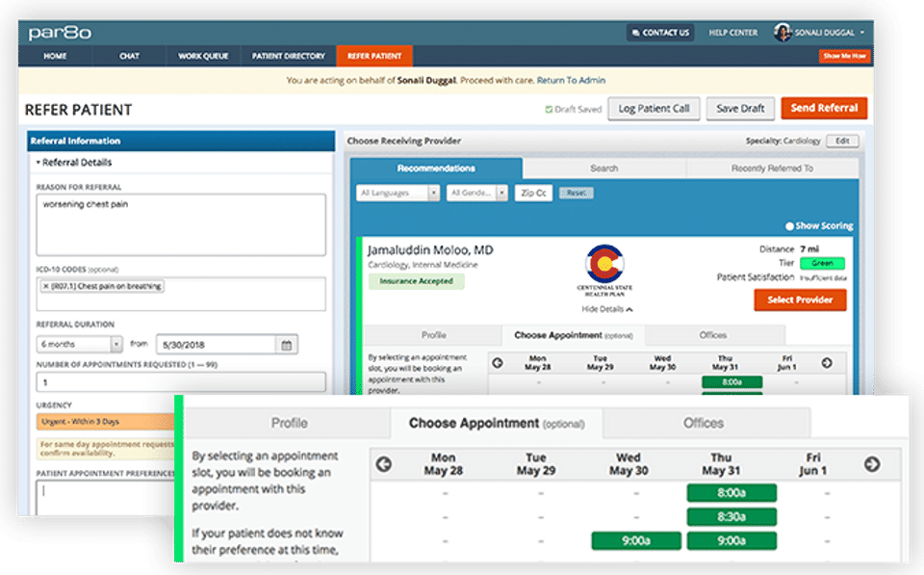Open the All Languages dropdown
This screenshot has height=575, width=924.
click(x=398, y=193)
